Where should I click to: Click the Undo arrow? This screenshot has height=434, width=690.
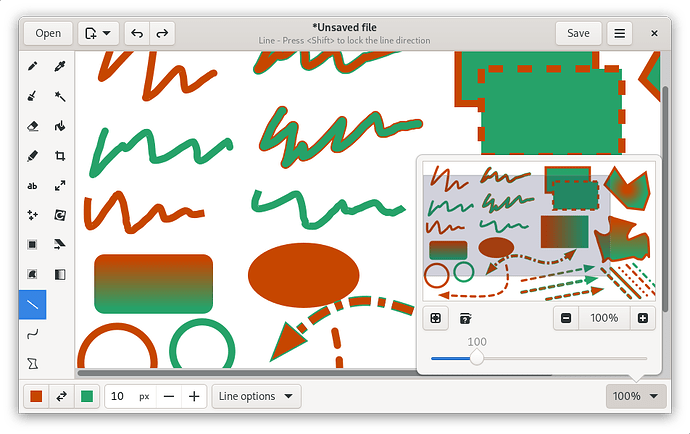coord(137,33)
